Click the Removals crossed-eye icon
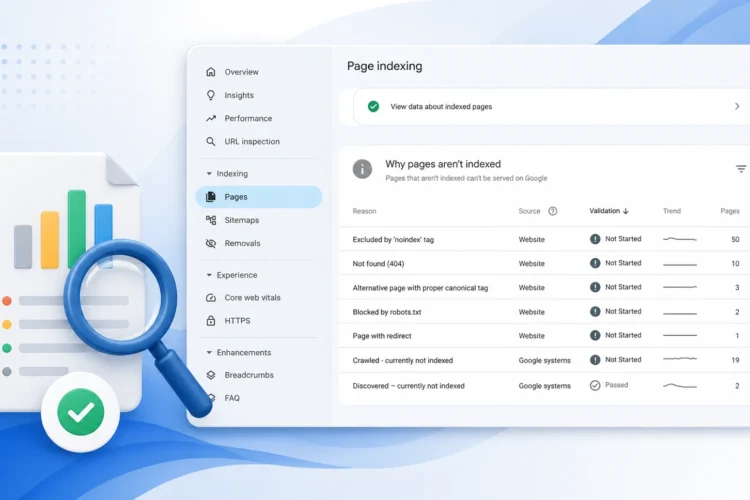The height and width of the screenshot is (500, 750). [211, 243]
